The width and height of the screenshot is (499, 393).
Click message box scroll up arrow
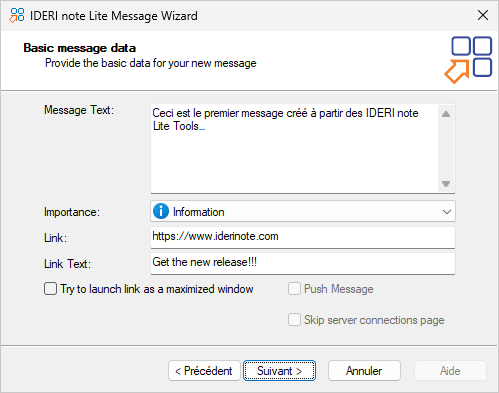pyautogui.click(x=446, y=114)
